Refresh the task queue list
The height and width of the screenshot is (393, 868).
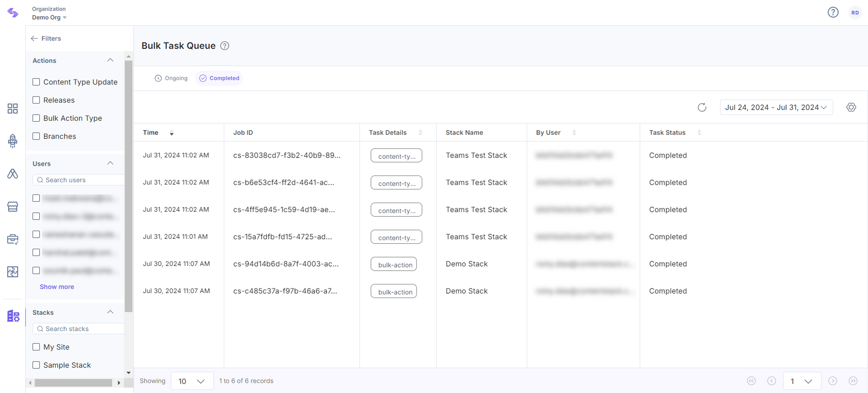click(x=702, y=107)
